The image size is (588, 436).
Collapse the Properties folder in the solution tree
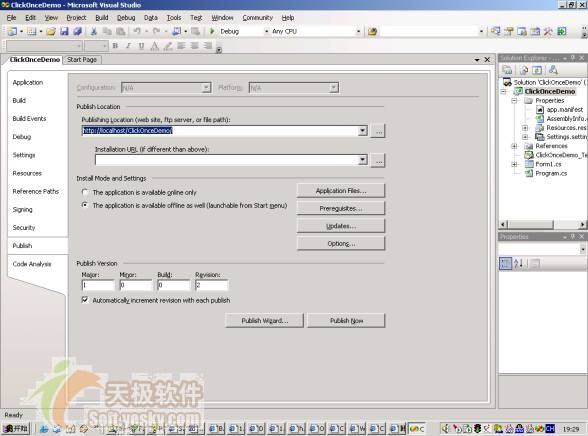tap(515, 100)
